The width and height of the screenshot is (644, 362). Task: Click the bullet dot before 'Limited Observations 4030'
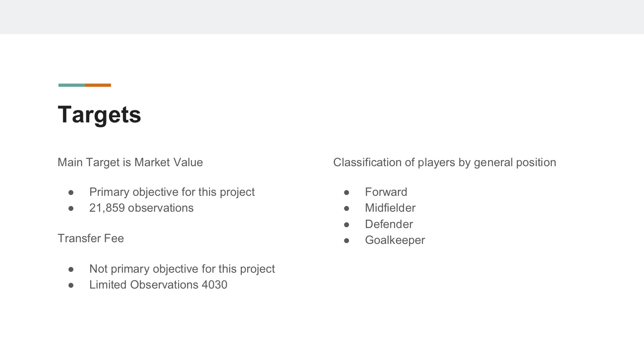[x=71, y=285]
